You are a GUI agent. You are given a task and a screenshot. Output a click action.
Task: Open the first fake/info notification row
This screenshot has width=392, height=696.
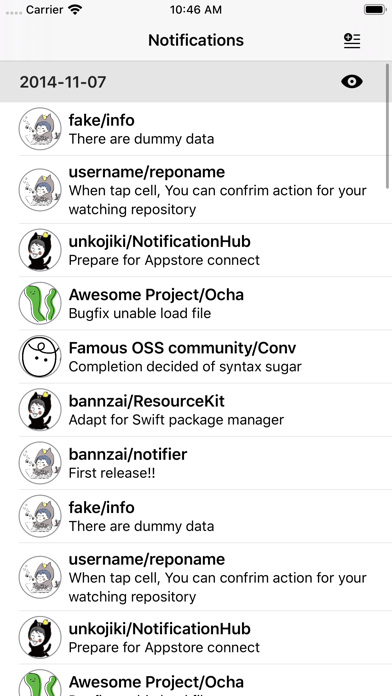tap(196, 129)
